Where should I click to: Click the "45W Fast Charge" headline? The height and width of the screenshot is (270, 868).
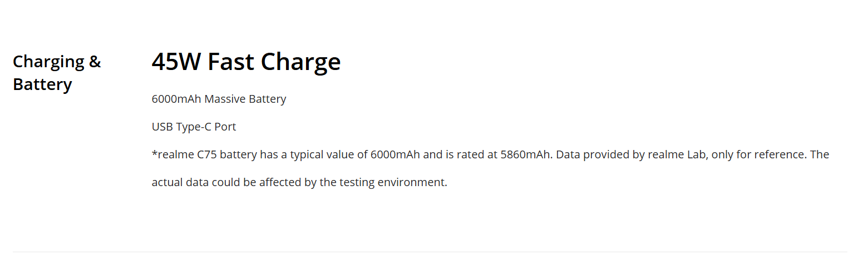tap(246, 62)
